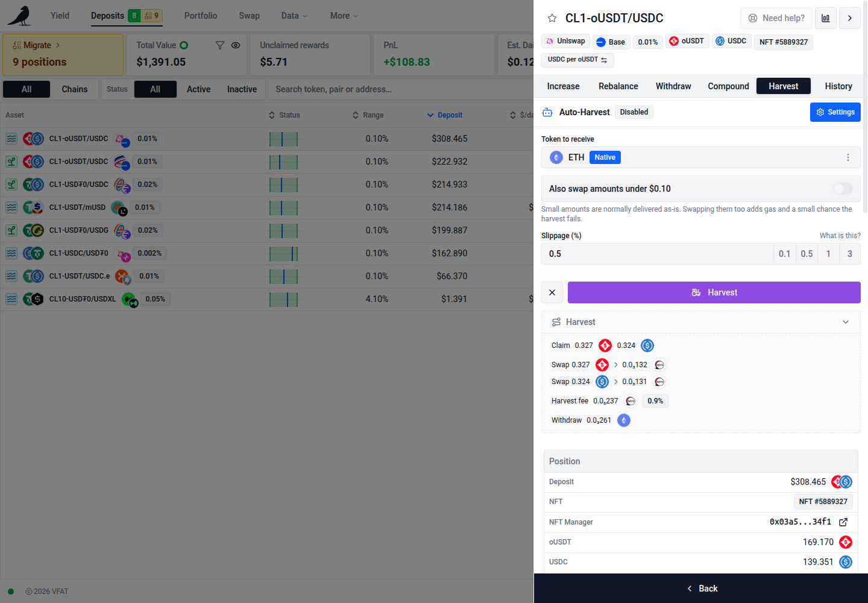This screenshot has height=603, width=868.
Task: Switch to the Compound tab
Action: coord(728,86)
